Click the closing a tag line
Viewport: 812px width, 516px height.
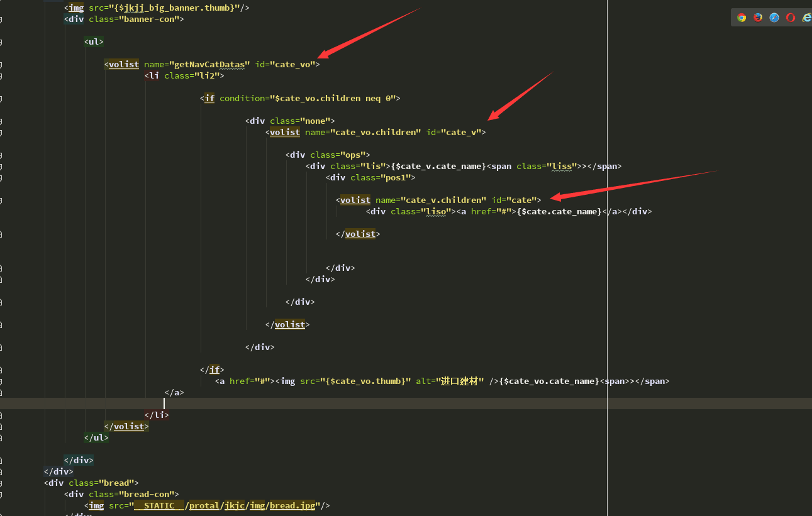(174, 392)
